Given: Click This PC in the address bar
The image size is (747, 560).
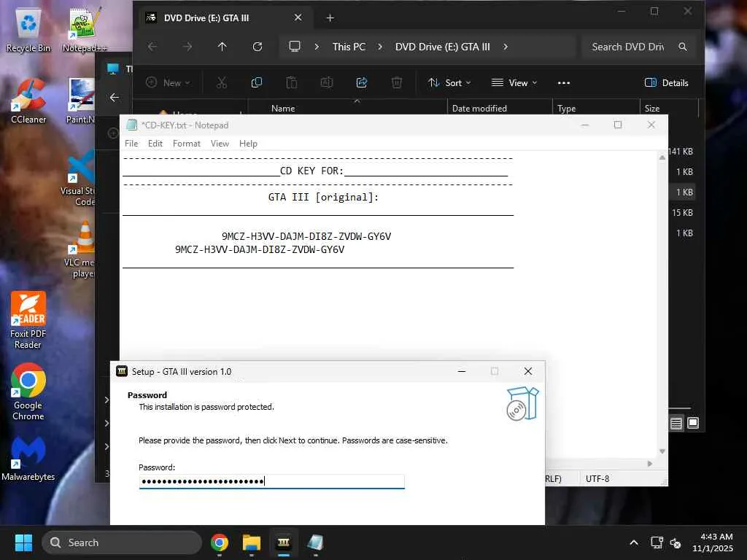Looking at the screenshot, I should (x=349, y=47).
